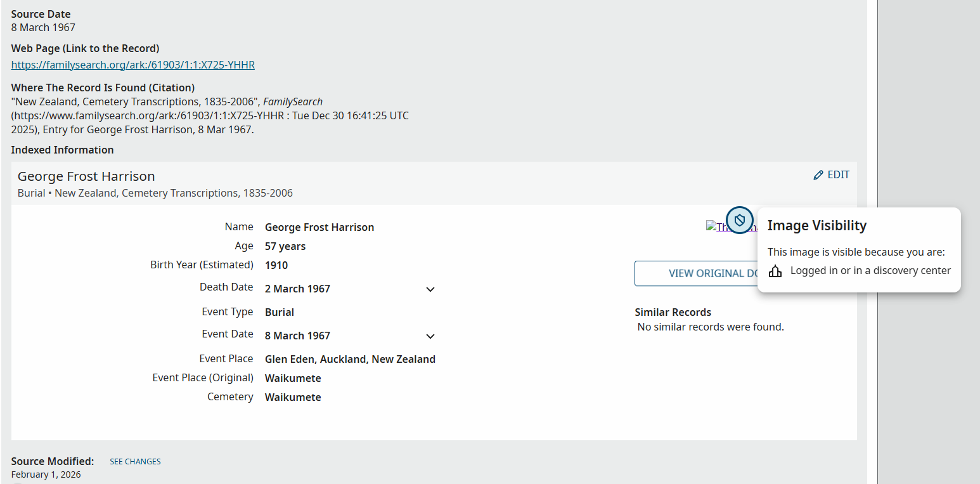Select the Name field value
Viewport: 980px width, 484px height.
(319, 227)
